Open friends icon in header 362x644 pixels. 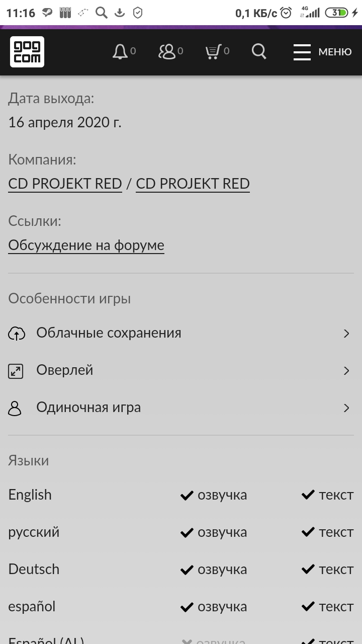[167, 52]
